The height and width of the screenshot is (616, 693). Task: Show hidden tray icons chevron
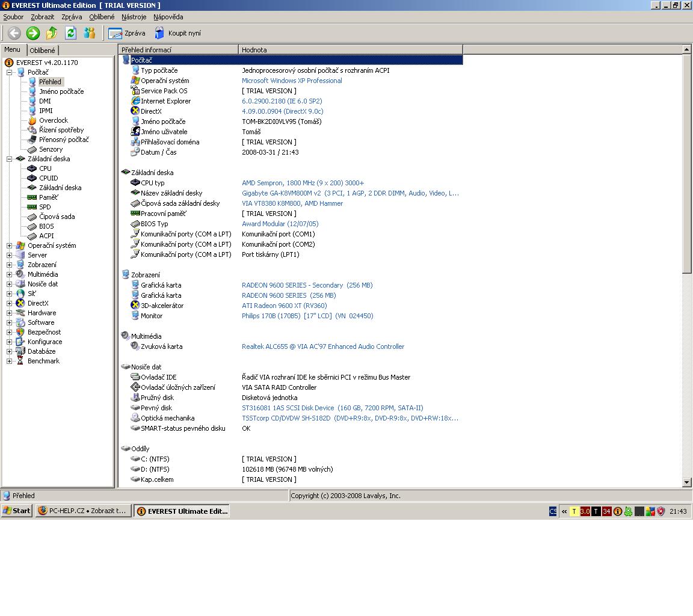click(x=564, y=511)
